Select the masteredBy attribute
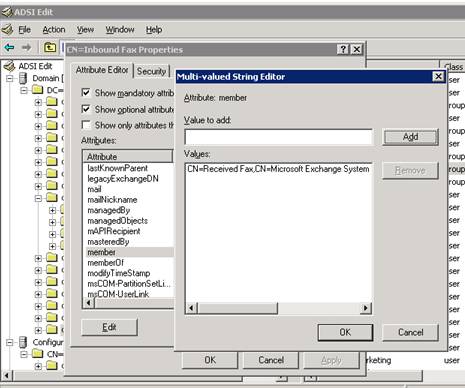Image resolution: width=465 pixels, height=388 pixels. (108, 242)
